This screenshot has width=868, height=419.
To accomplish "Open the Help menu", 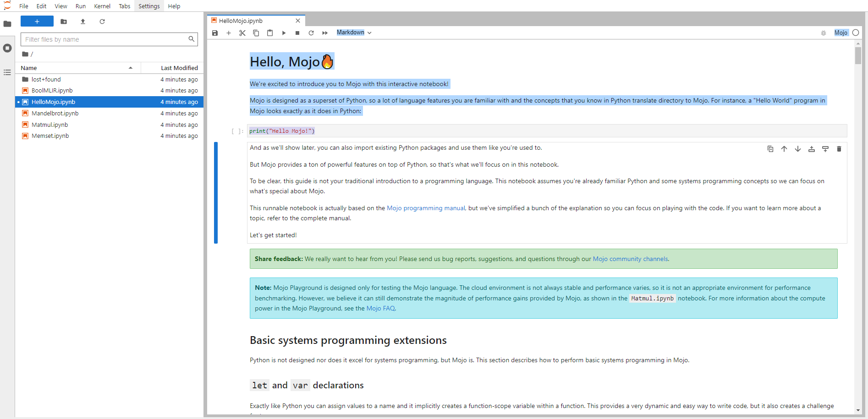I will point(174,6).
